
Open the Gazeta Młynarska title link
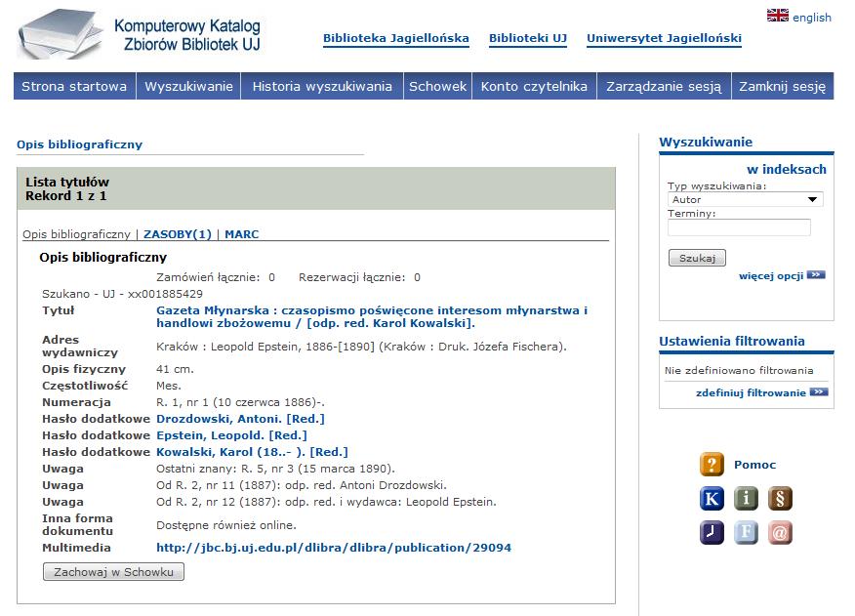[x=372, y=316]
